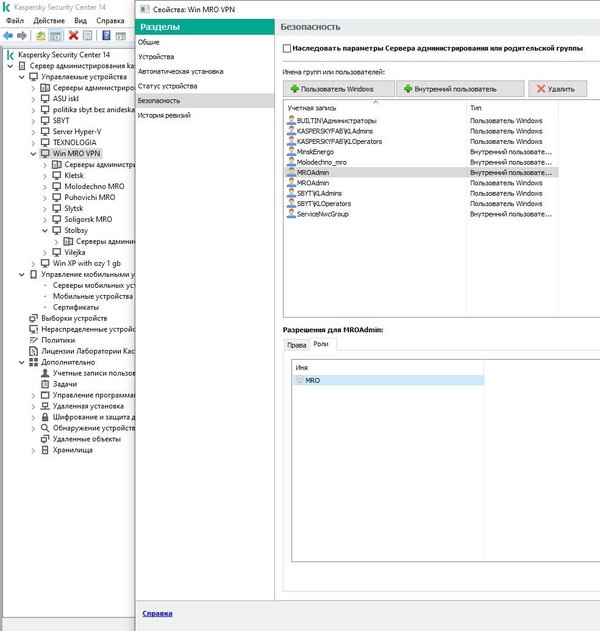The height and width of the screenshot is (631, 600).
Task: Click the lock icon for Шифрование и защита
Action: tap(44, 417)
